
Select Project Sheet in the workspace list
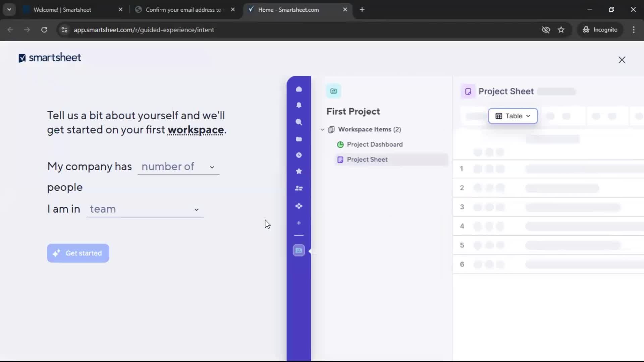367,160
